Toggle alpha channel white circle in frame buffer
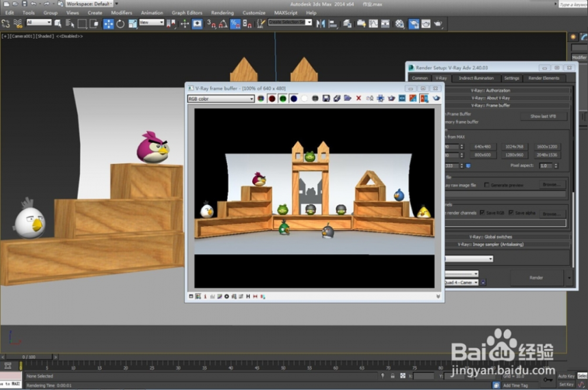Viewport: 588px width, 390px height. pos(304,98)
